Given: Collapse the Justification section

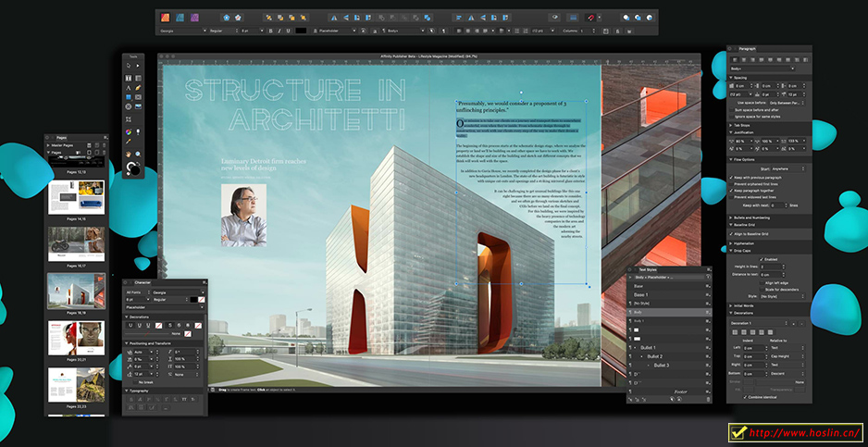Looking at the screenshot, I should coord(730,132).
